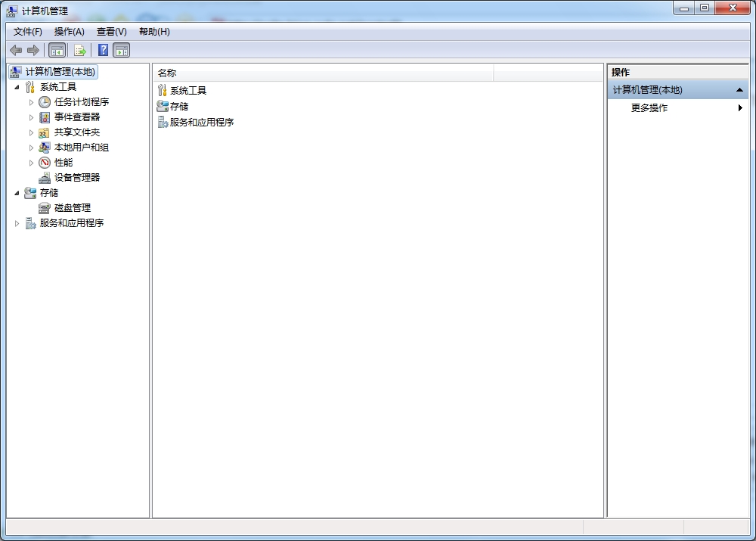Viewport: 756px width, 541px height.
Task: Expand the 共享文件夹 node
Action: point(31,132)
